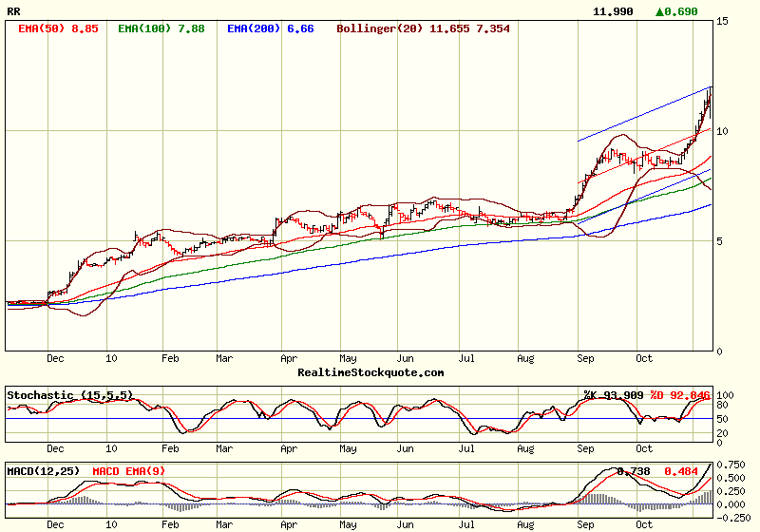
Task: Click the RR ticker symbol
Action: (x=13, y=11)
